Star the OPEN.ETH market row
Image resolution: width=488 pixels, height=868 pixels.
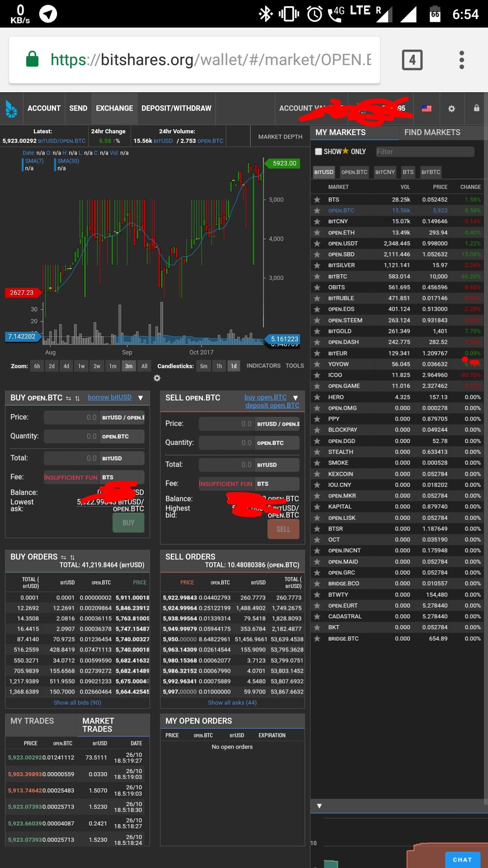pyautogui.click(x=317, y=232)
